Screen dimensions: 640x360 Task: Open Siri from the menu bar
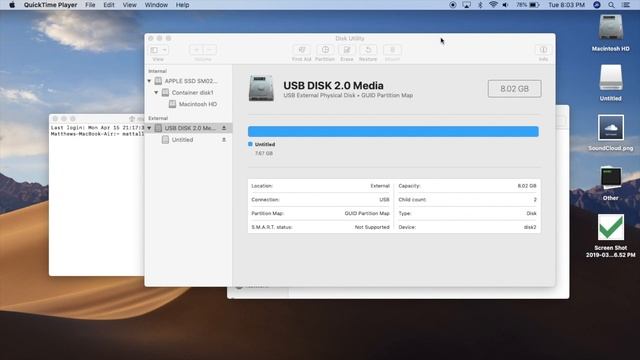click(x=597, y=5)
